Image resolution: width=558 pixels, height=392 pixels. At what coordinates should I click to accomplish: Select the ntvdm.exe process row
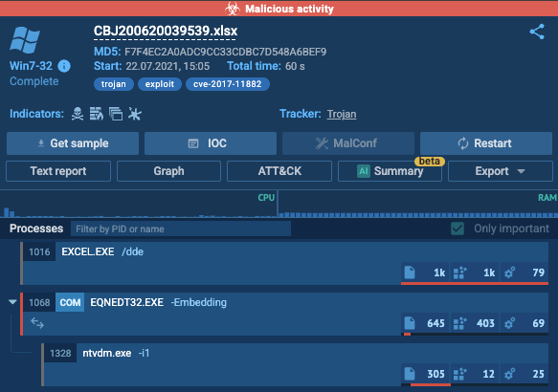[295, 364]
